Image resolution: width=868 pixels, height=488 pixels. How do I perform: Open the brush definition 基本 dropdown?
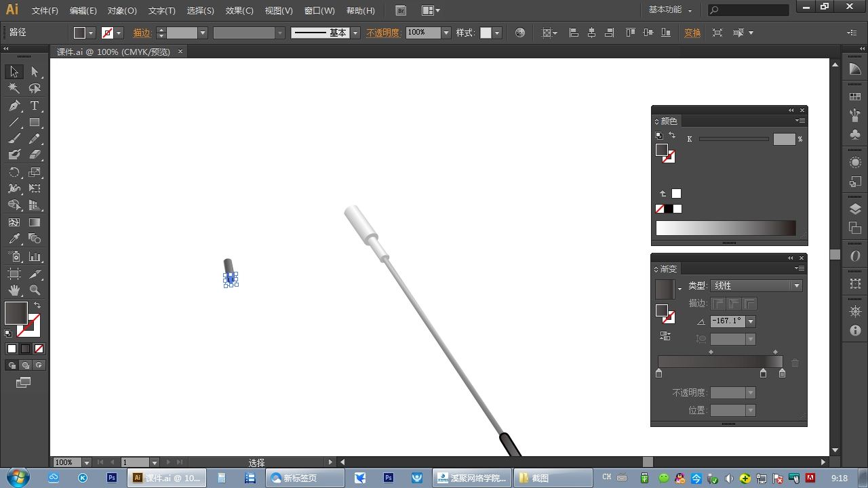(355, 33)
